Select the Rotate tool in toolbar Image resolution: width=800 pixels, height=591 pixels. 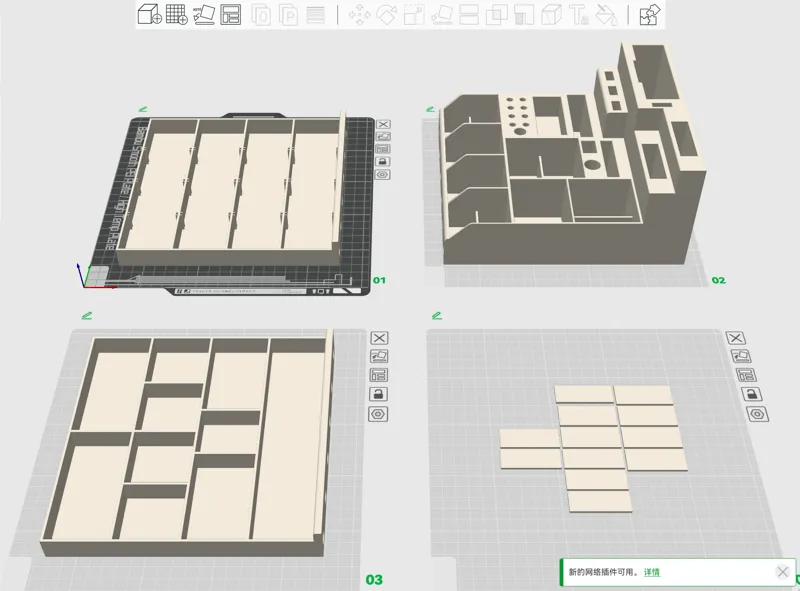(386, 14)
